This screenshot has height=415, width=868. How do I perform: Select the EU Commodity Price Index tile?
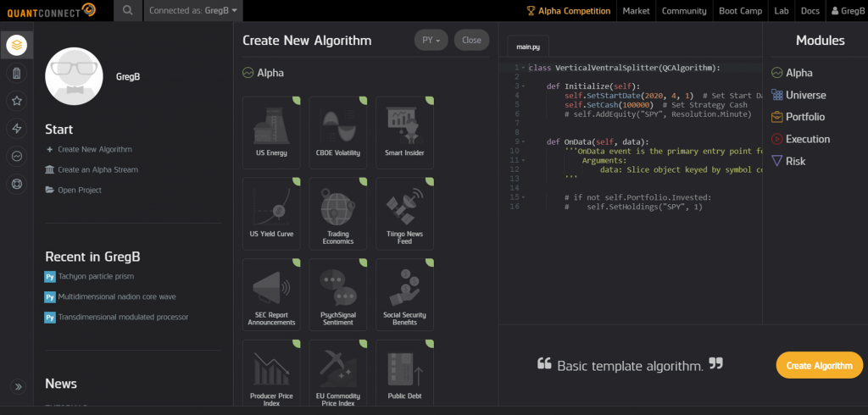click(x=337, y=373)
